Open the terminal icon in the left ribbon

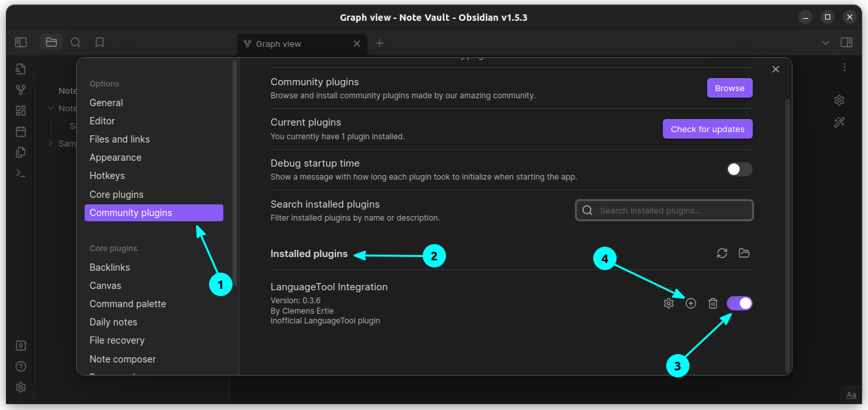coord(20,172)
